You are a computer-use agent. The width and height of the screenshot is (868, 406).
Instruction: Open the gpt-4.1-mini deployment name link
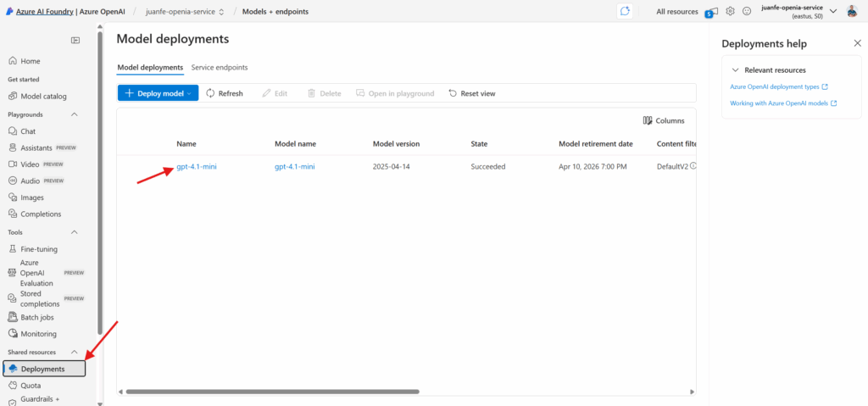pyautogui.click(x=197, y=167)
